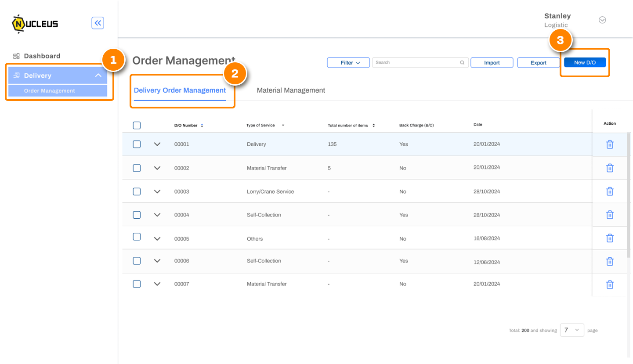Create a New D/O
The image size is (633, 364).
tap(585, 62)
